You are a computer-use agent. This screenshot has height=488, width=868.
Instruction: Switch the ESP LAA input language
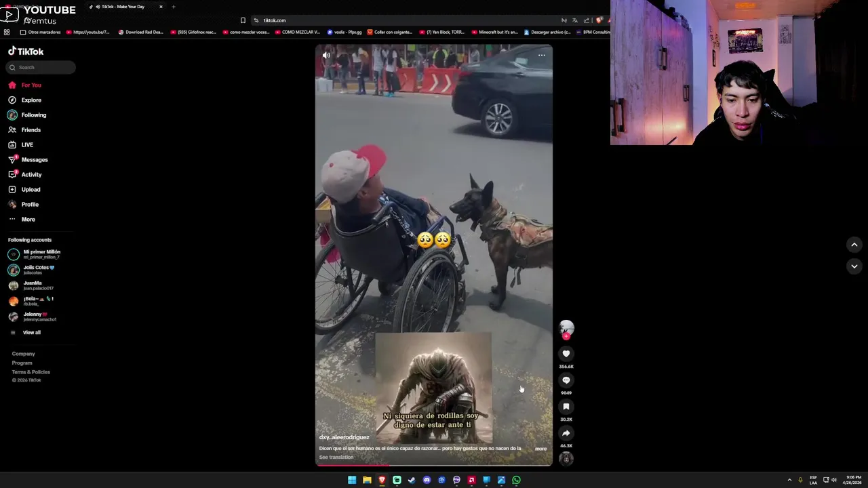point(813,480)
